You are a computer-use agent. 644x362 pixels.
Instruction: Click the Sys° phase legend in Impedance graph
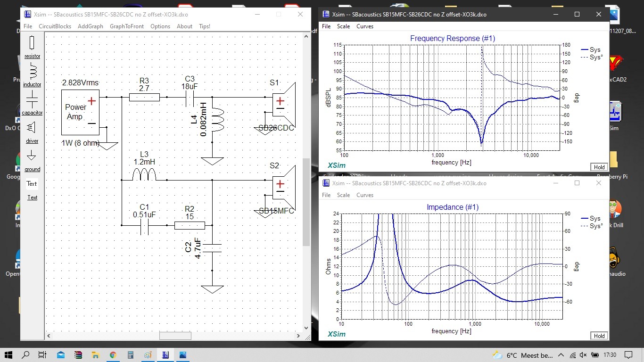click(x=591, y=226)
